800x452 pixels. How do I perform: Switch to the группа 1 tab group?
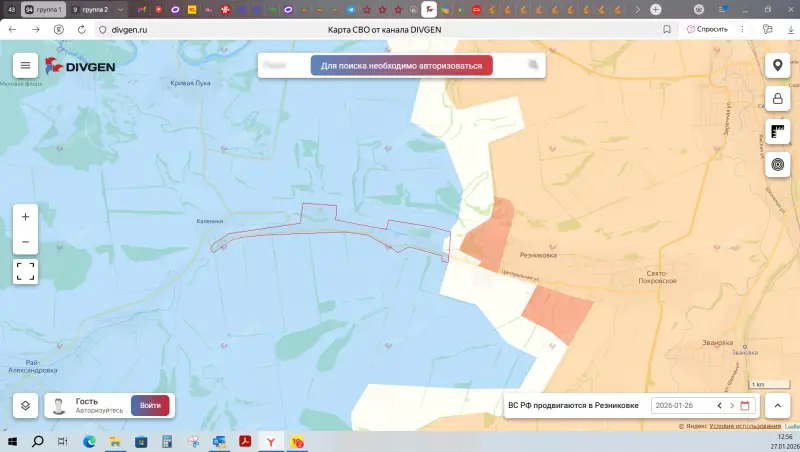click(43, 9)
